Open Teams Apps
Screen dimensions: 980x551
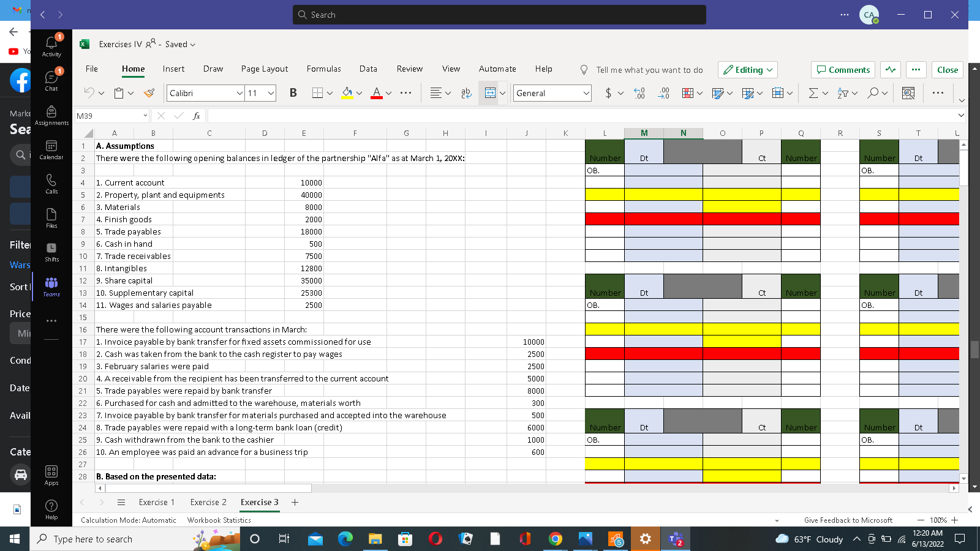tap(51, 474)
